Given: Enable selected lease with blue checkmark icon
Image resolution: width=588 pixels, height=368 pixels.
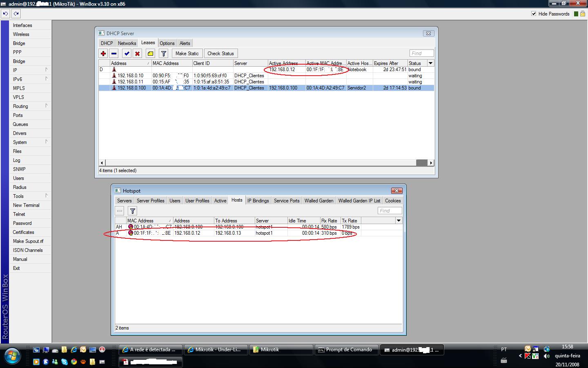Looking at the screenshot, I should pyautogui.click(x=127, y=54).
